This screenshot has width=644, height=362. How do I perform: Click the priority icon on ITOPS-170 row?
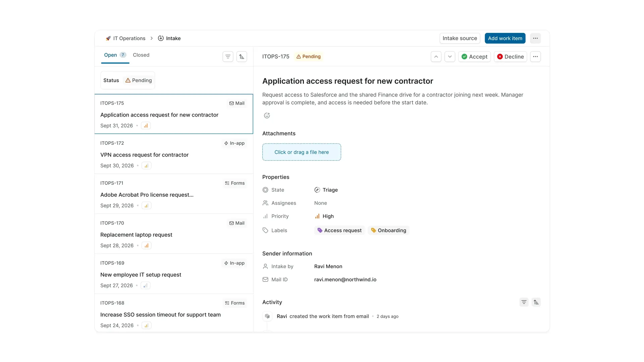point(147,246)
